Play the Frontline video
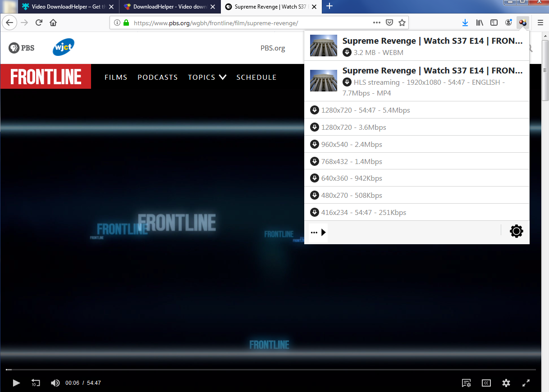Image resolution: width=549 pixels, height=392 pixels. click(16, 383)
